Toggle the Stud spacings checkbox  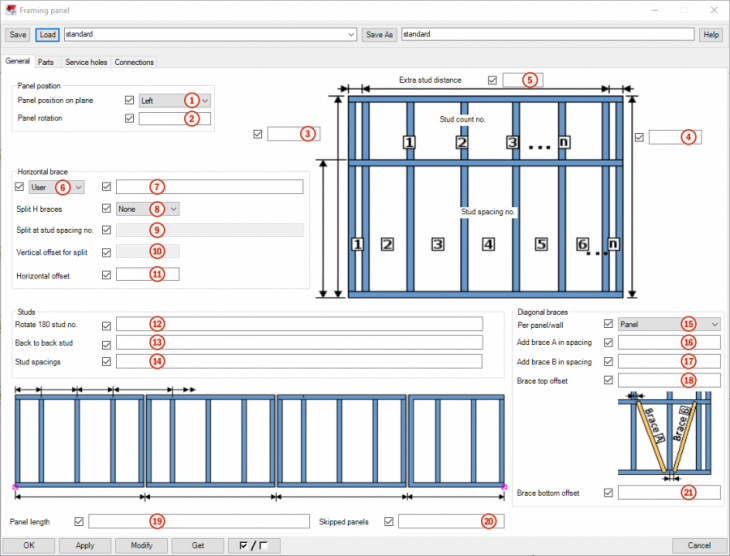pos(106,361)
